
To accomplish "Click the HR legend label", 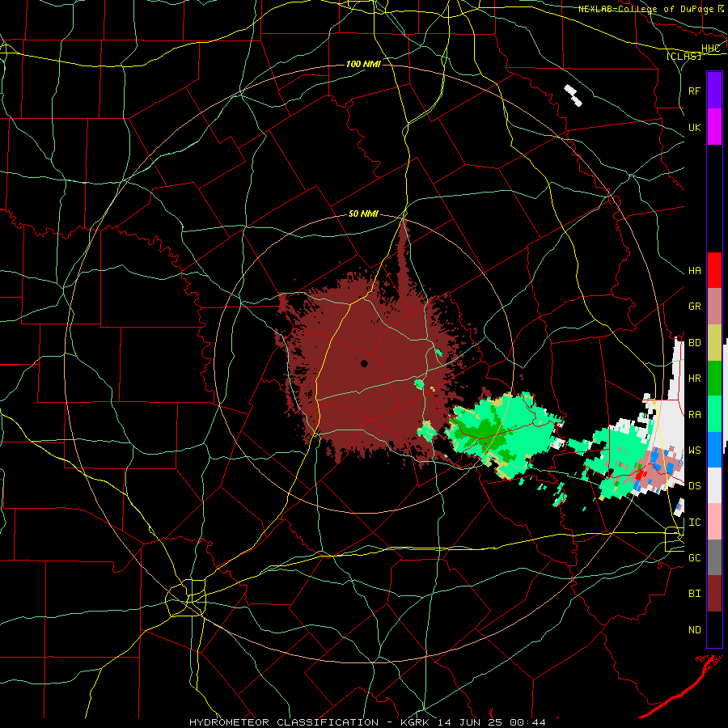I will pyautogui.click(x=695, y=378).
